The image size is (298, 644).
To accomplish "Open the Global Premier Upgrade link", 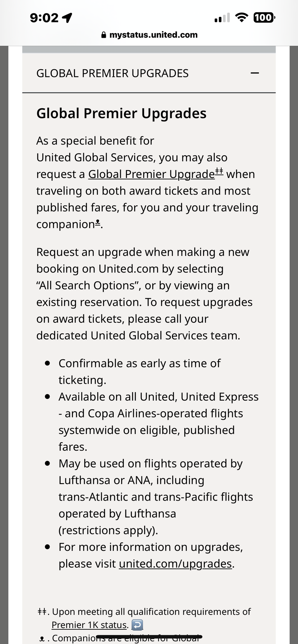I will [151, 174].
